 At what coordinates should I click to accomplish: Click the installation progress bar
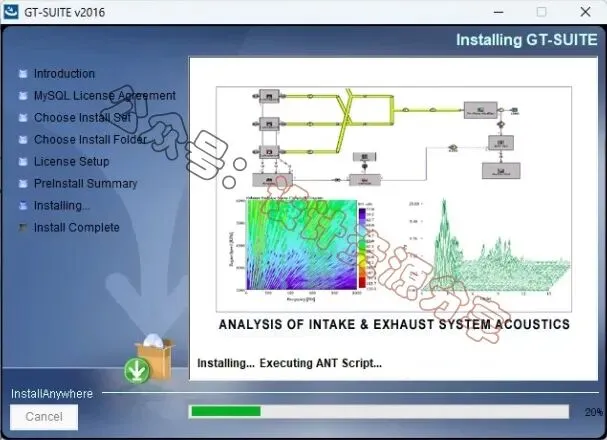coord(379,411)
